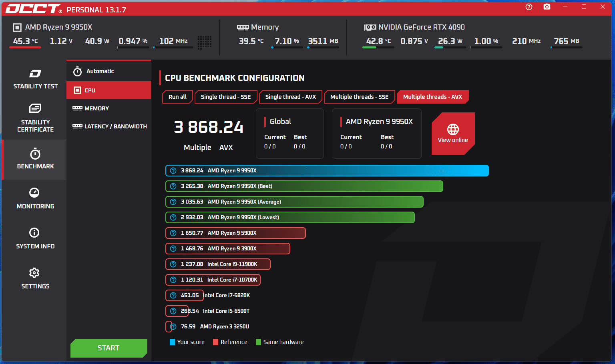The image size is (615, 364).
Task: Click info icon on Core i7-10700K bar
Action: click(173, 280)
